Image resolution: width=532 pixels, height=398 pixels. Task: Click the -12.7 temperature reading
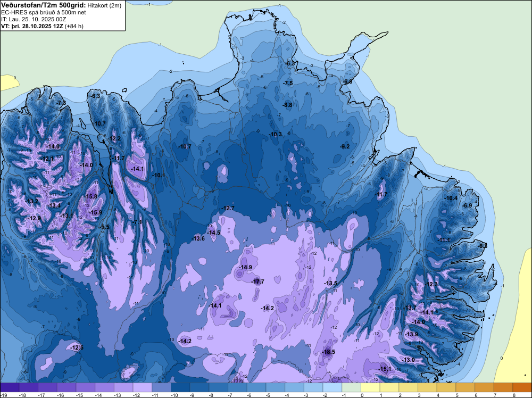click(x=228, y=208)
